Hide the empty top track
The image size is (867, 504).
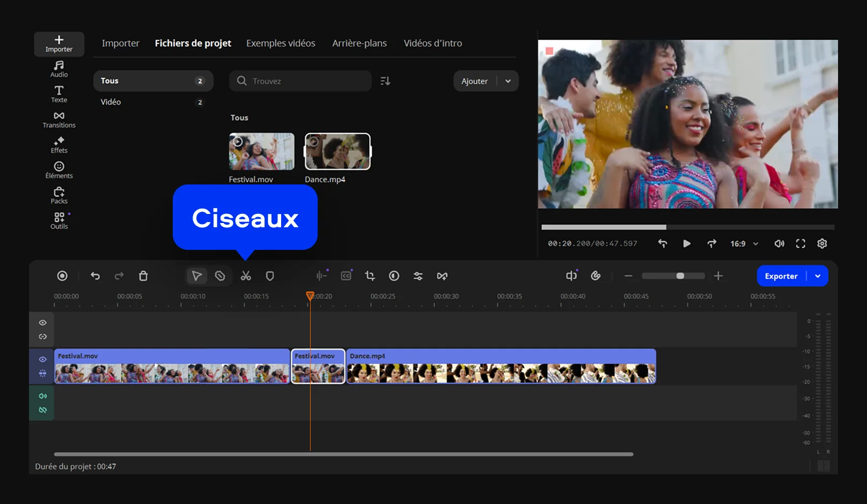tap(43, 323)
